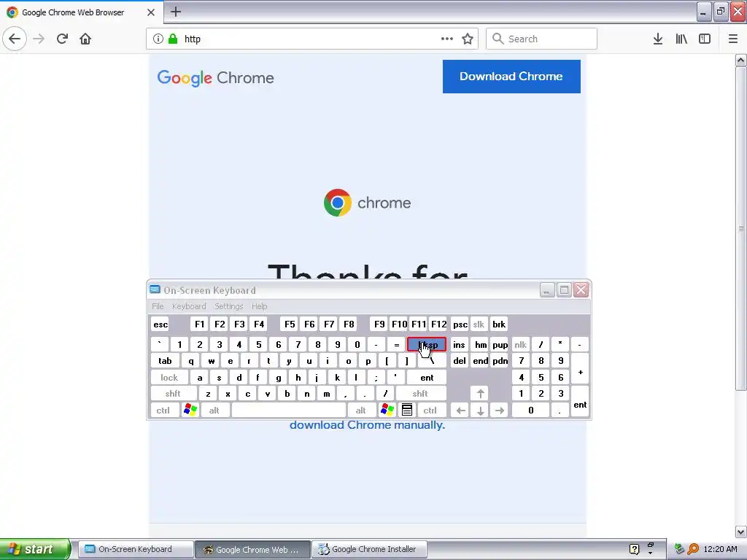Toggle the right shft key
This screenshot has height=560, width=747.
coord(421,394)
